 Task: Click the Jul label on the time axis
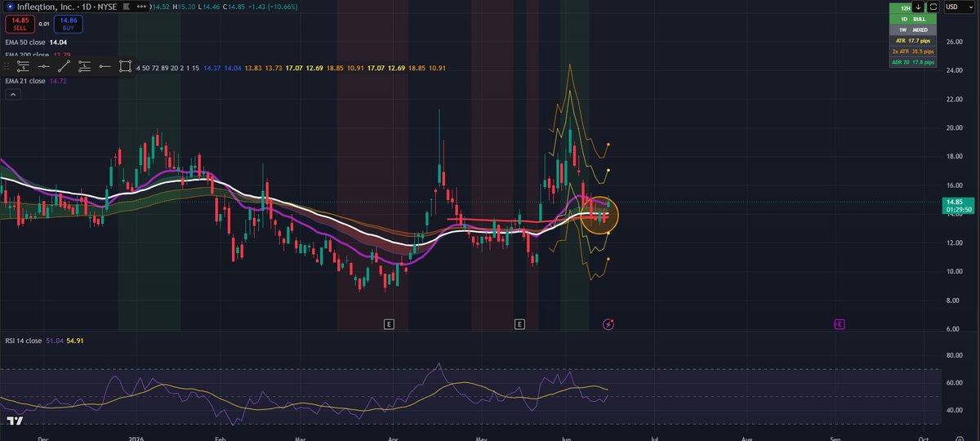click(653, 438)
